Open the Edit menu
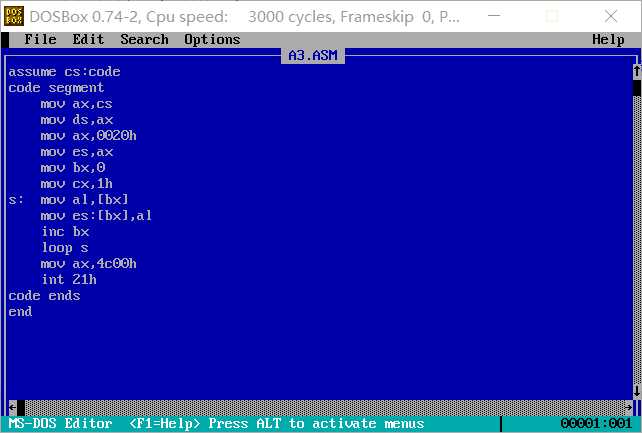 coord(88,40)
